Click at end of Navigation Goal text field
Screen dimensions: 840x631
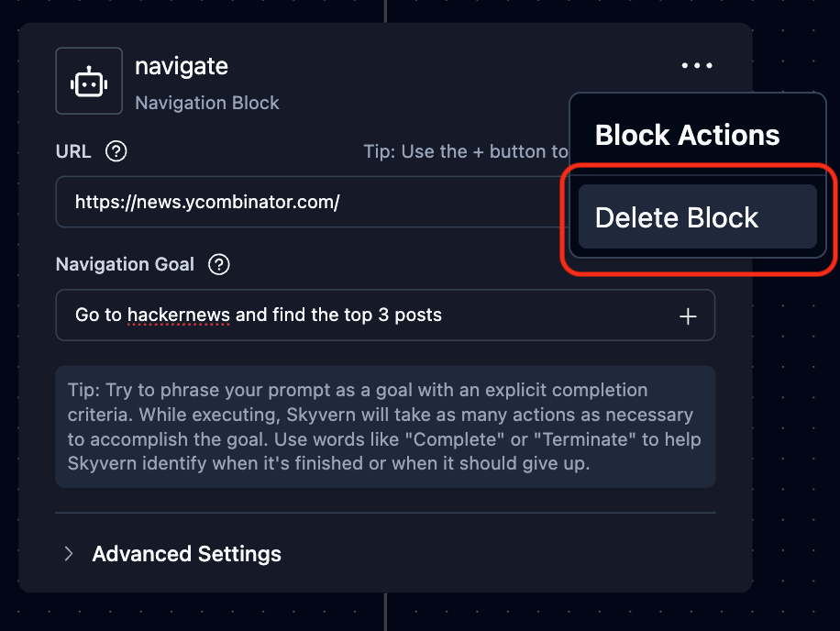550,315
